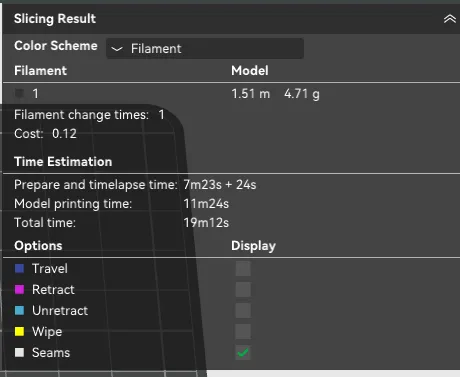Click the Display column header
This screenshot has width=460, height=377.
(253, 246)
